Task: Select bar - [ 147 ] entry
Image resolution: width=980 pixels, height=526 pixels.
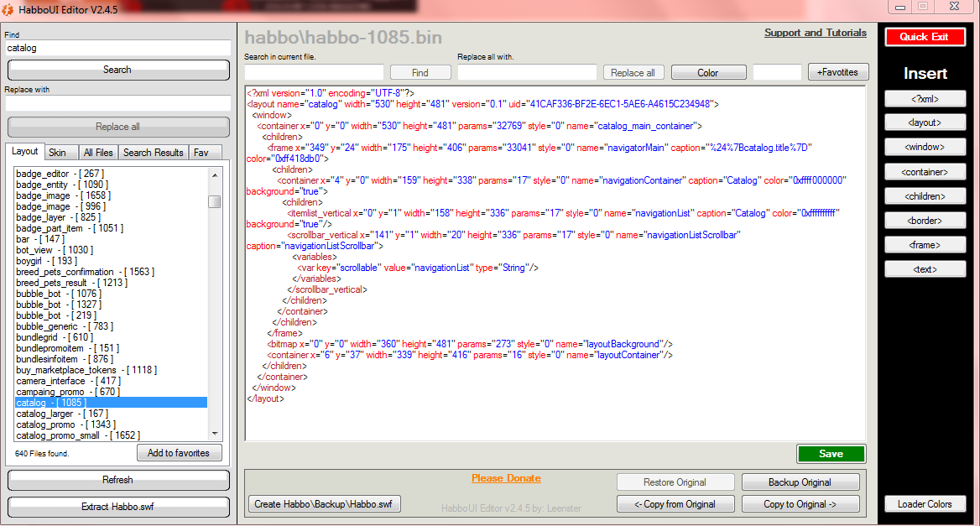Action: point(40,239)
